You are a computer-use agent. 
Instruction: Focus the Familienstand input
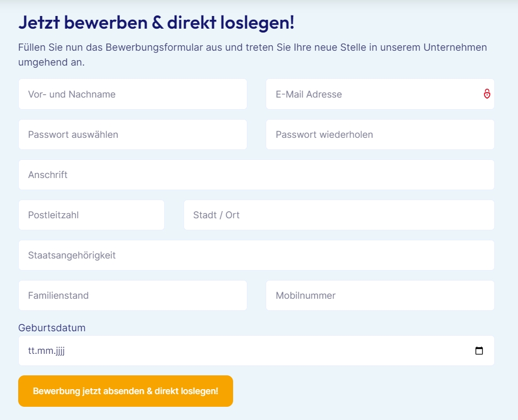tap(132, 295)
